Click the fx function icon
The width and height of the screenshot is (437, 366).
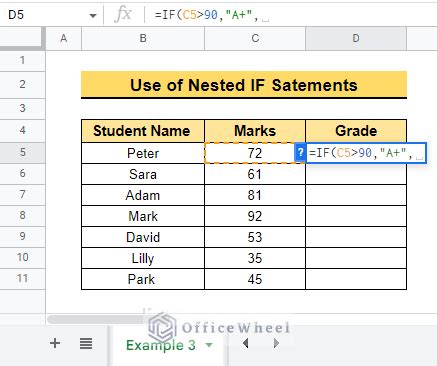[123, 15]
